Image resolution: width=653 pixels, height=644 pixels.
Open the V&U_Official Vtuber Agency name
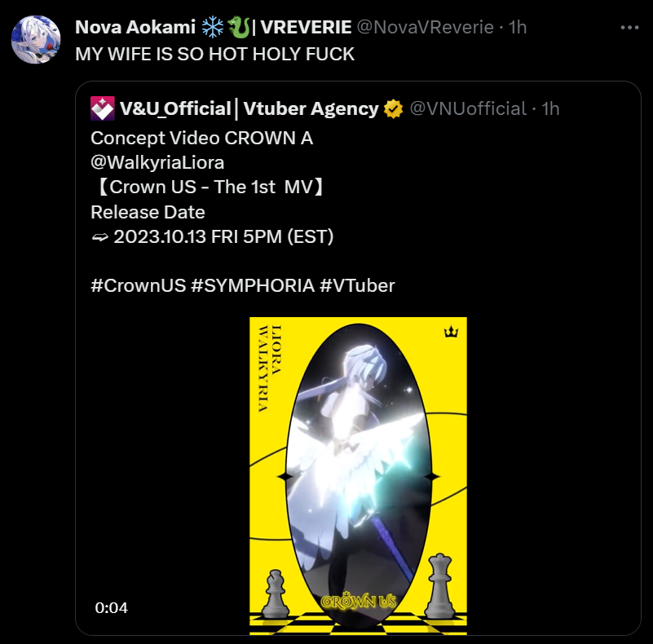click(x=249, y=108)
